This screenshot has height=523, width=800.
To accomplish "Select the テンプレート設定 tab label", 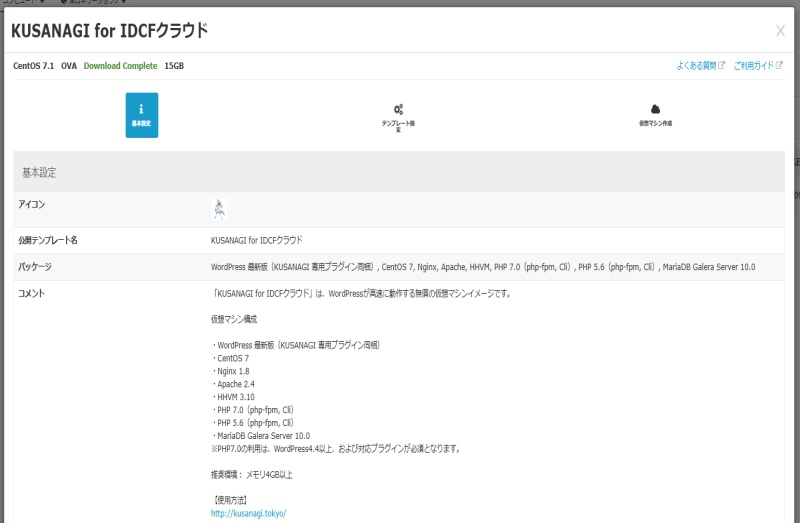I will 398,126.
